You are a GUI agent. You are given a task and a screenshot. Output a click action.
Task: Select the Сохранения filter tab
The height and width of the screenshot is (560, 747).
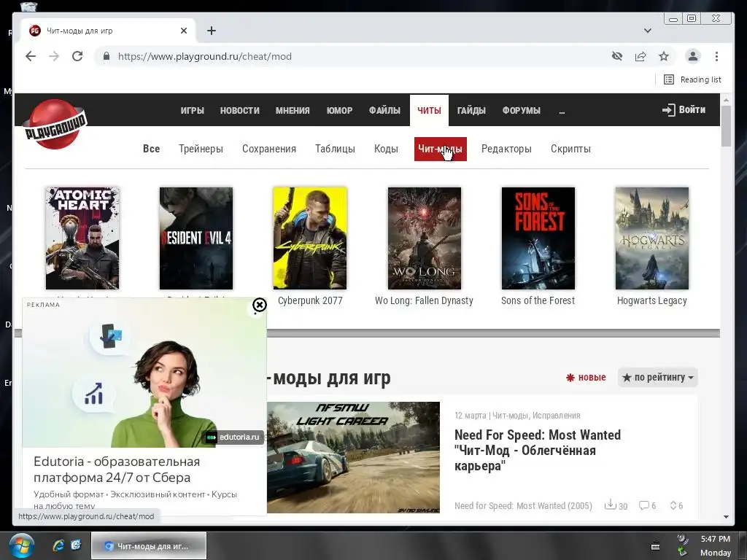pyautogui.click(x=269, y=149)
